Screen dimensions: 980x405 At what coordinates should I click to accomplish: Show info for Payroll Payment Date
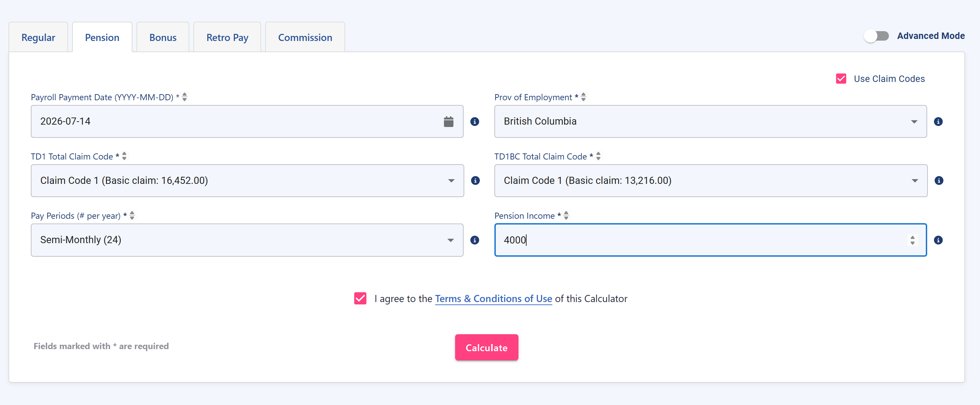(474, 122)
